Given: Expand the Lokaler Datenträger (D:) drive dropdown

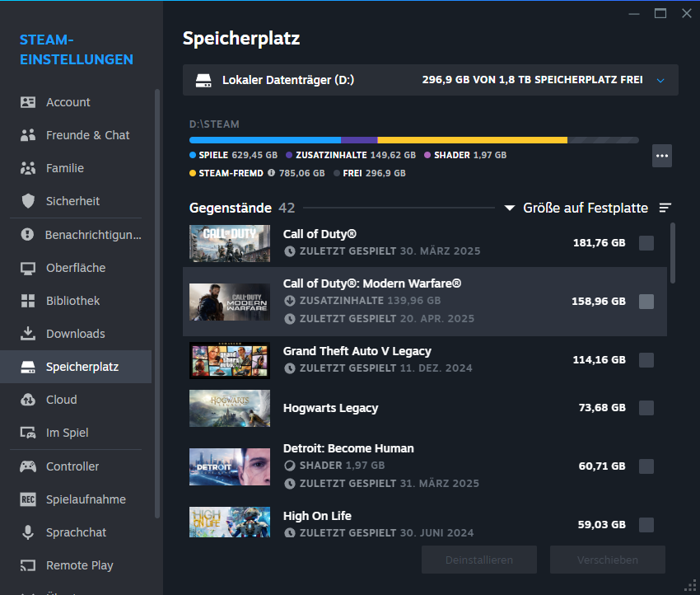Looking at the screenshot, I should tap(431, 80).
